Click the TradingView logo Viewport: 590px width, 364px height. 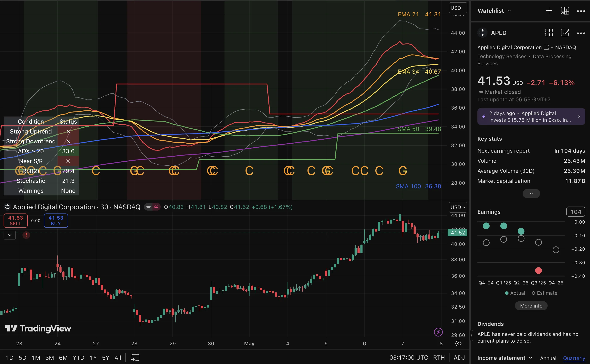38,328
